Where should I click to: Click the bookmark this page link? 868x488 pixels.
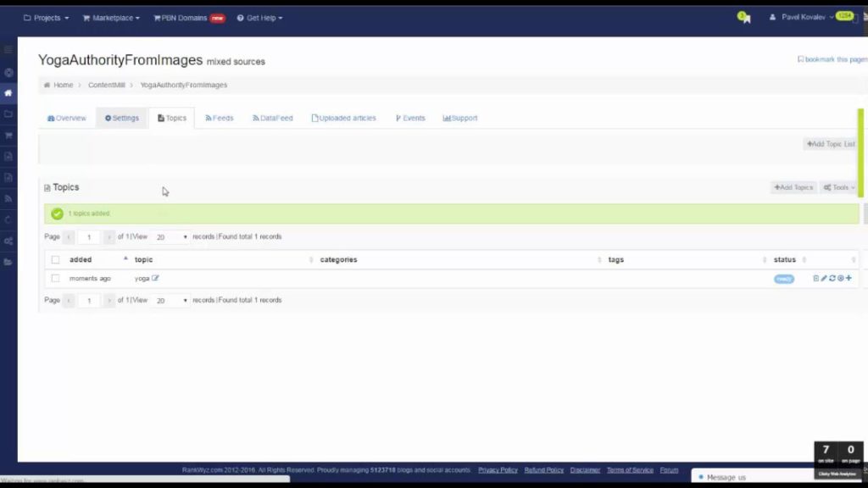coord(832,59)
